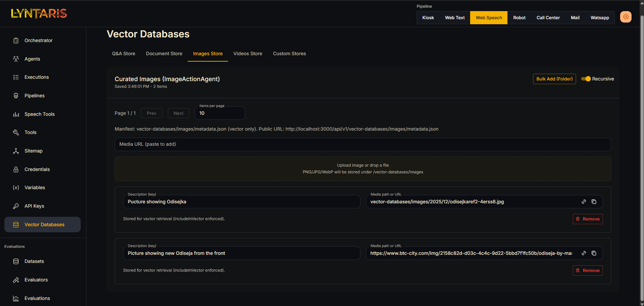Viewport: 644px width, 306px height.
Task: Remove the Pucture showing Odisejka entry
Action: coord(588,219)
